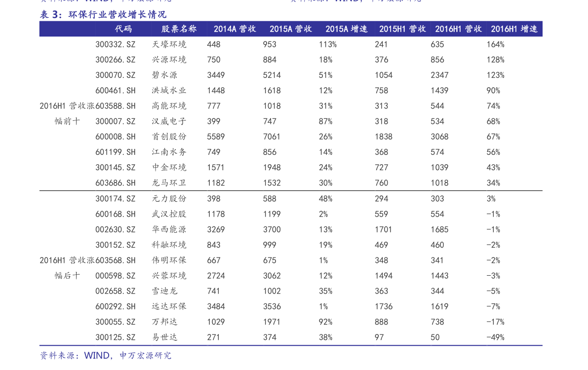Select stock code 600461.SH
The width and height of the screenshot is (588, 370).
pos(115,90)
